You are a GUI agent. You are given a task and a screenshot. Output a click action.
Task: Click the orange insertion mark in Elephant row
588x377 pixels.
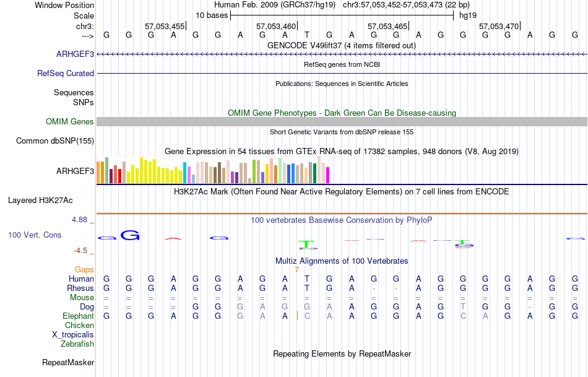[x=297, y=316]
